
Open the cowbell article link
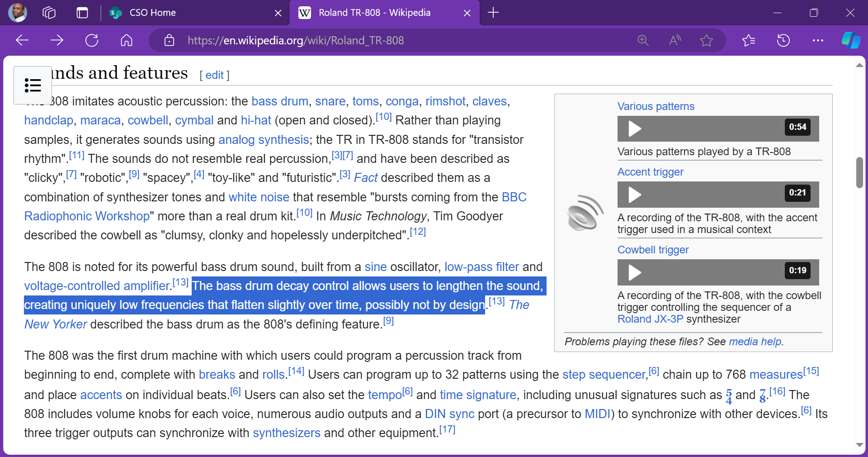(x=148, y=120)
